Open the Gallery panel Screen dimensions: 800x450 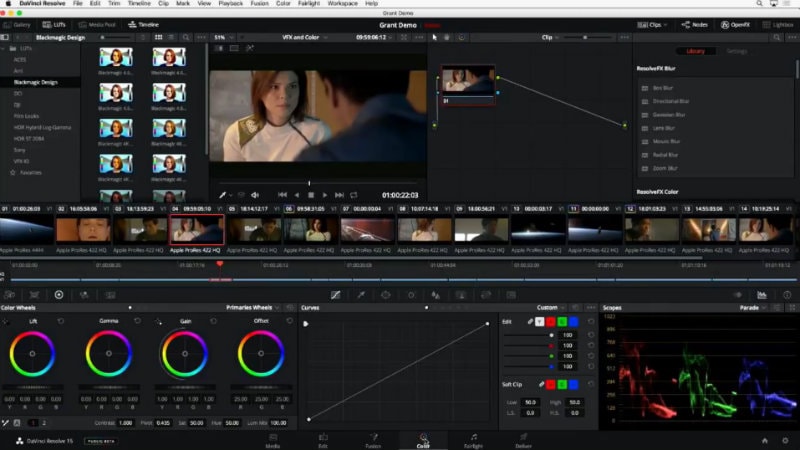[x=16, y=23]
